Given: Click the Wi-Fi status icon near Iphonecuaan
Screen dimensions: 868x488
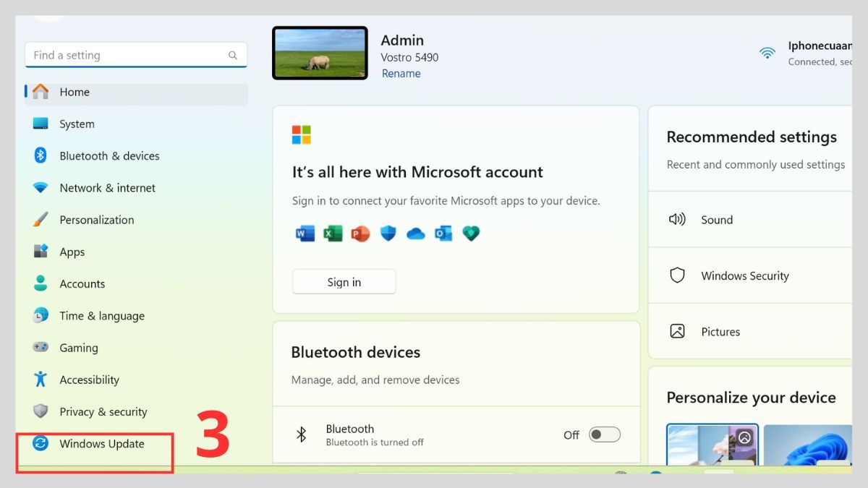Looking at the screenshot, I should click(767, 53).
